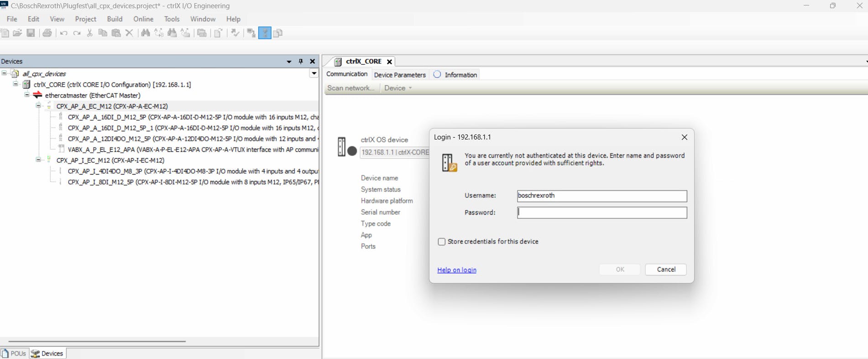The width and height of the screenshot is (868, 359).
Task: Switch to the Information tab
Action: [x=455, y=75]
